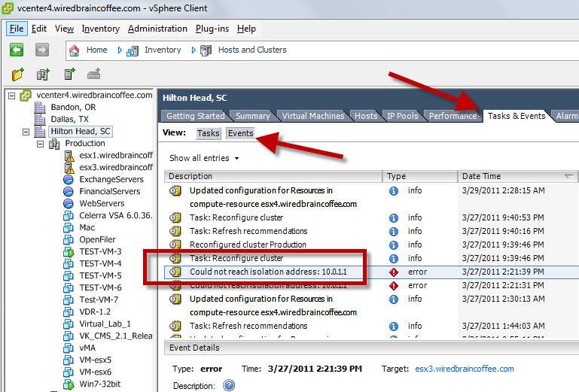Click the esx1 host warning icon

pyautogui.click(x=69, y=156)
